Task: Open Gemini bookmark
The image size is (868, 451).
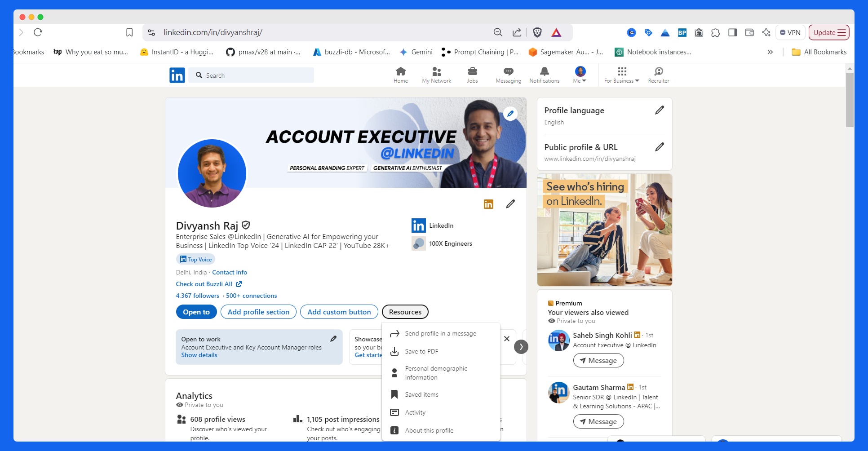Action: click(416, 52)
